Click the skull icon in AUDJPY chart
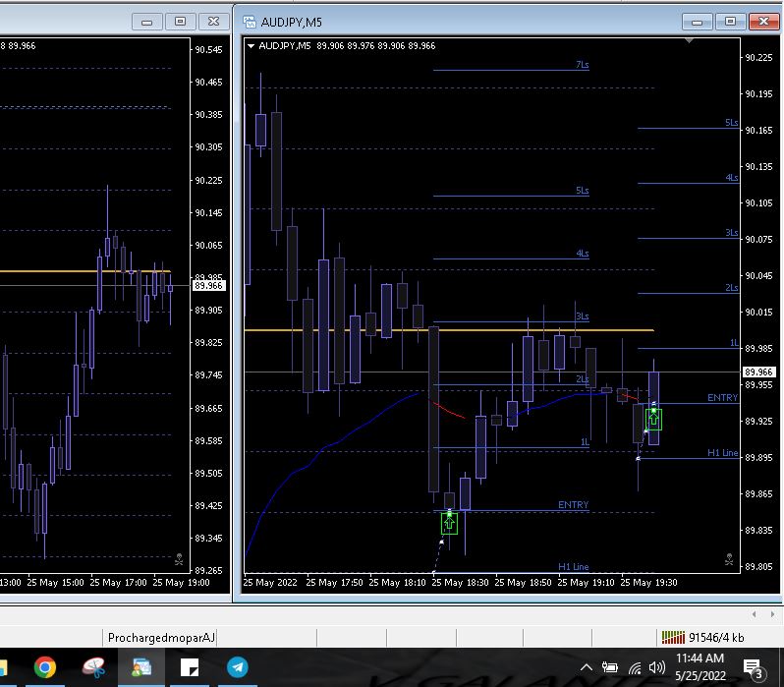The height and width of the screenshot is (687, 784). pos(728,559)
